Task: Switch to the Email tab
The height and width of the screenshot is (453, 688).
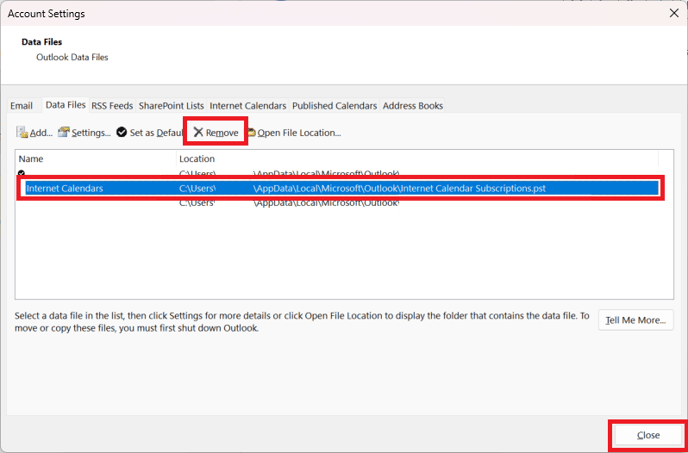Action: tap(22, 106)
